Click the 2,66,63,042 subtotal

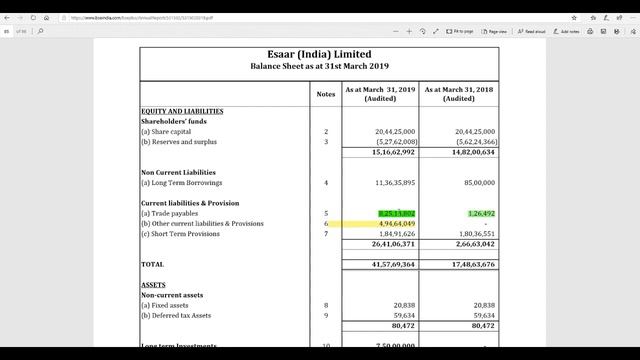point(475,244)
